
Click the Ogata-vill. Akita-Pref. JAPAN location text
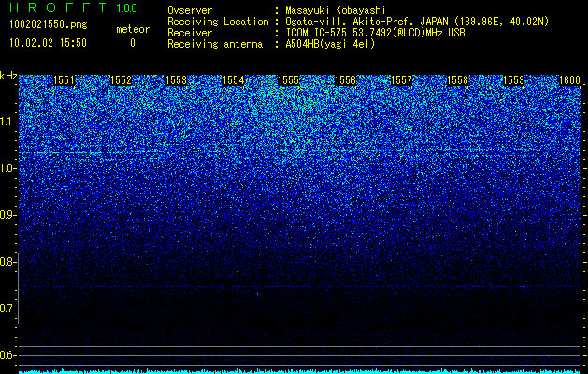tap(417, 22)
